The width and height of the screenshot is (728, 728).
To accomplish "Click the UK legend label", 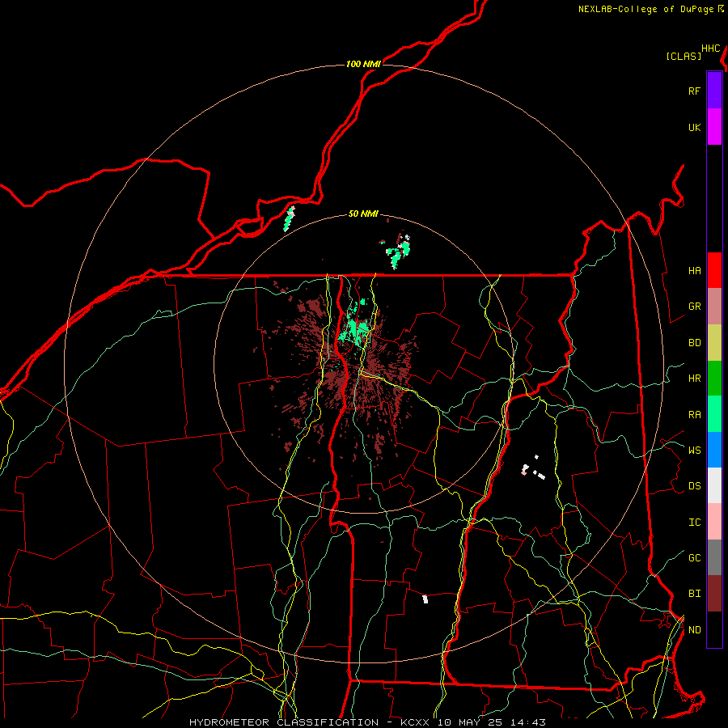I will click(x=694, y=127).
